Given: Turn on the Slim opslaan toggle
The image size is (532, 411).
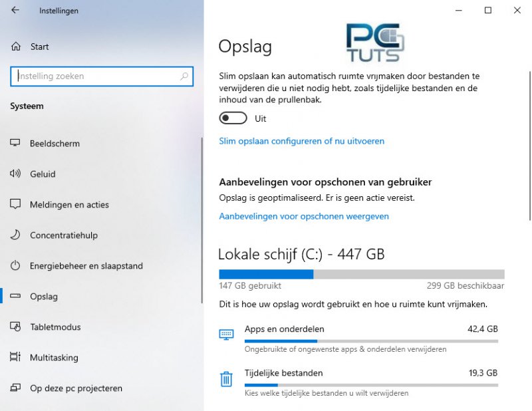Looking at the screenshot, I should click(233, 118).
